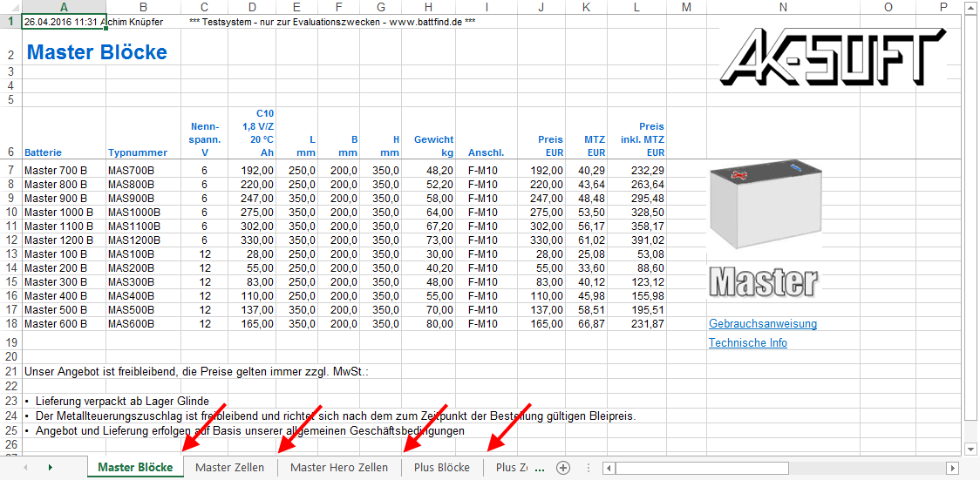980x480 pixels.
Task: Open the Plus Blöcke sheet tab
Action: pyautogui.click(x=442, y=468)
